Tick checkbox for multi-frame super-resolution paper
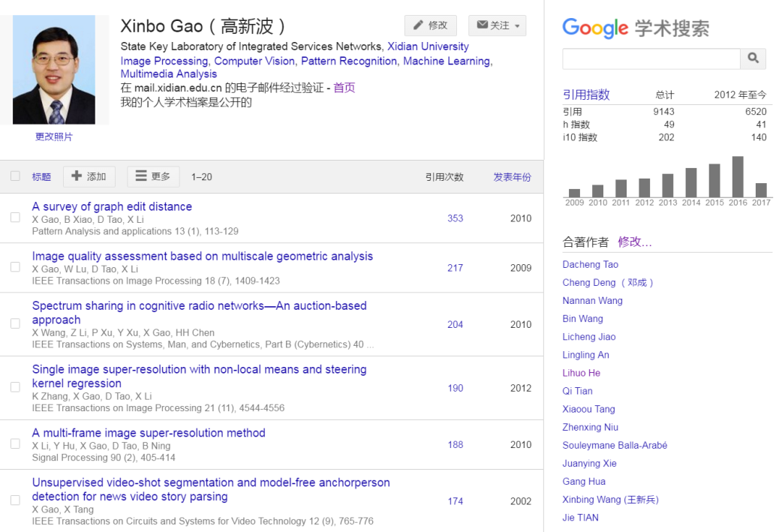This screenshot has height=532, width=779. (15, 444)
